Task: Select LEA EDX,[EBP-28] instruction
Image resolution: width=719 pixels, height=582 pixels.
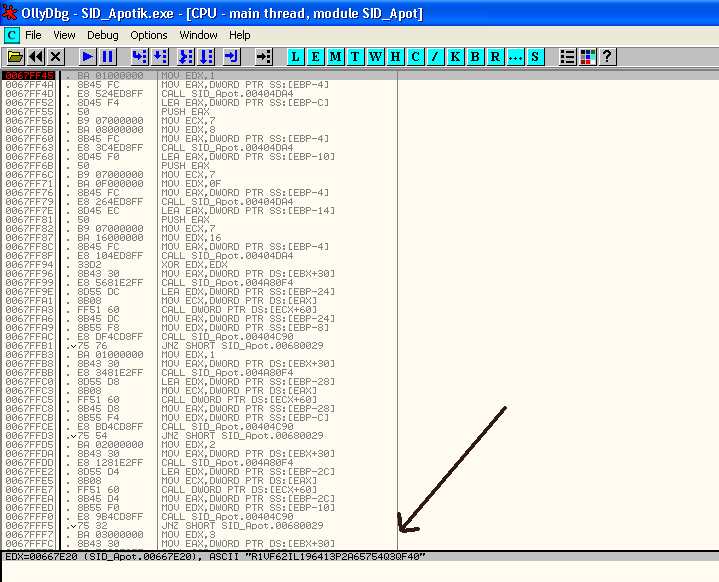Action: point(248,382)
